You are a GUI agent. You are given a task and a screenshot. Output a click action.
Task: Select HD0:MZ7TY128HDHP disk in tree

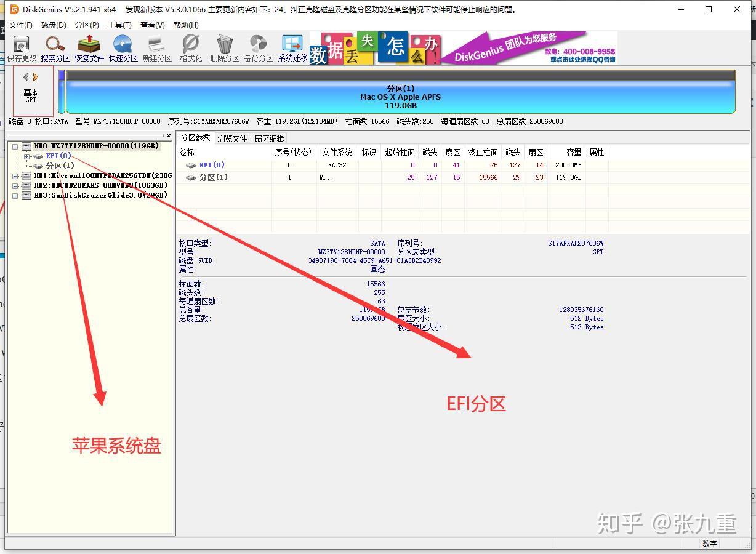pyautogui.click(x=96, y=146)
